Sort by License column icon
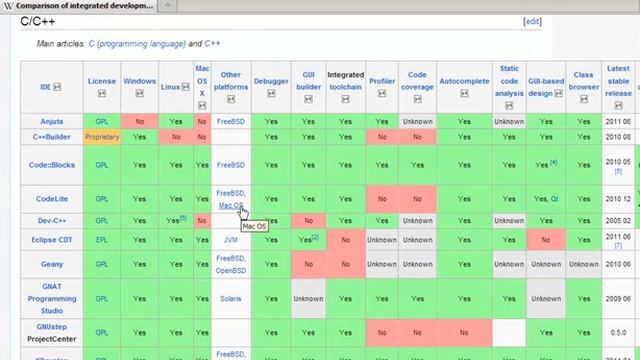 pyautogui.click(x=102, y=93)
